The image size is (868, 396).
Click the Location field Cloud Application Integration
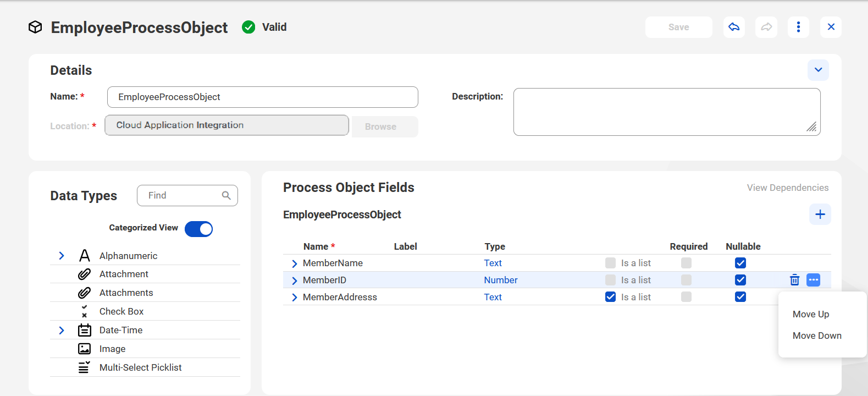coord(226,125)
